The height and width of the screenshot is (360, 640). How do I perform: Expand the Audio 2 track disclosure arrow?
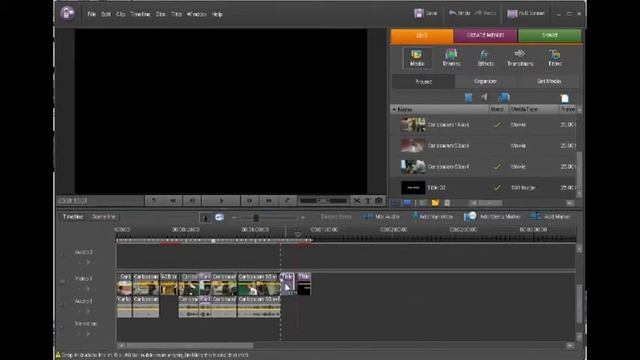pyautogui.click(x=88, y=262)
